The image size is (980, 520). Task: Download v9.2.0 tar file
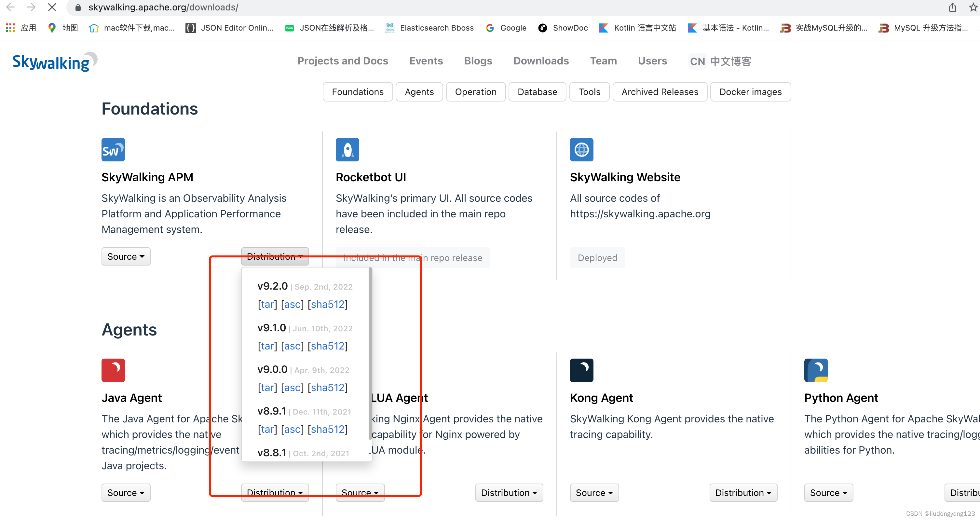pos(267,304)
